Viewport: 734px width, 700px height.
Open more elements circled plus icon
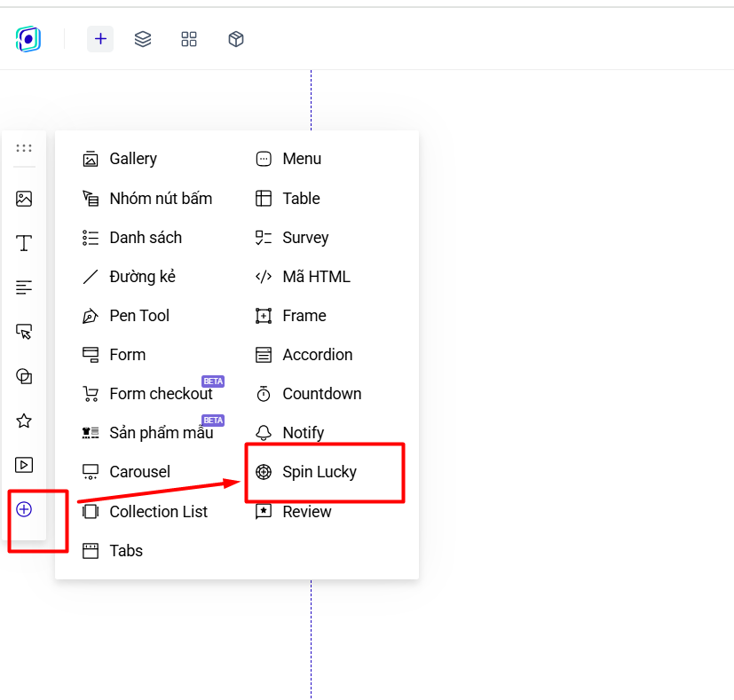point(24,509)
